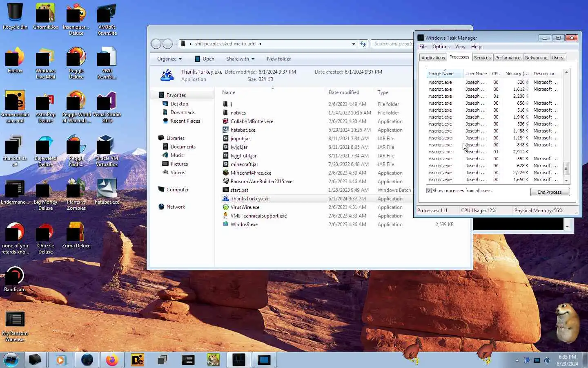
Task: Select wscript.exe process using 2,912 K
Action: coord(494,152)
